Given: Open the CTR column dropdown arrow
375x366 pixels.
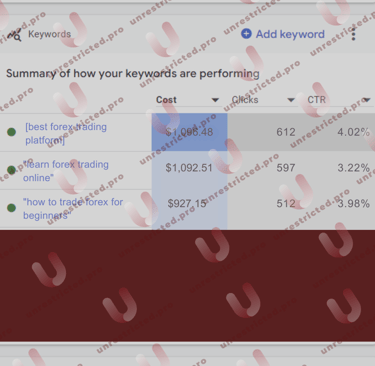Looking at the screenshot, I should click(x=367, y=100).
